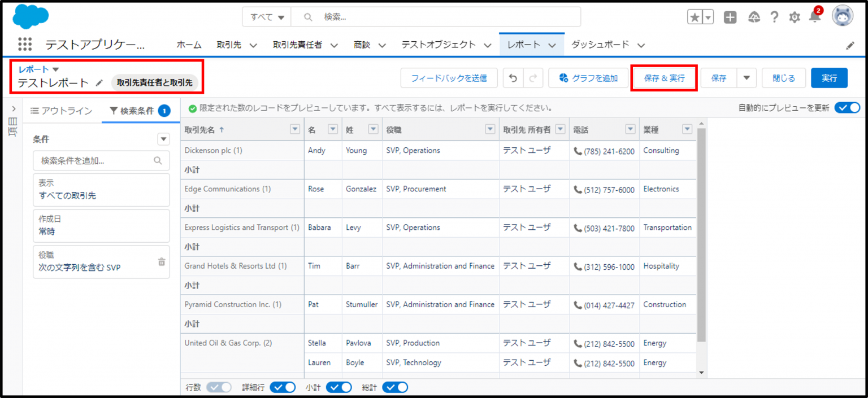Open the 取引先名 column dropdown
868x398 pixels.
click(294, 130)
